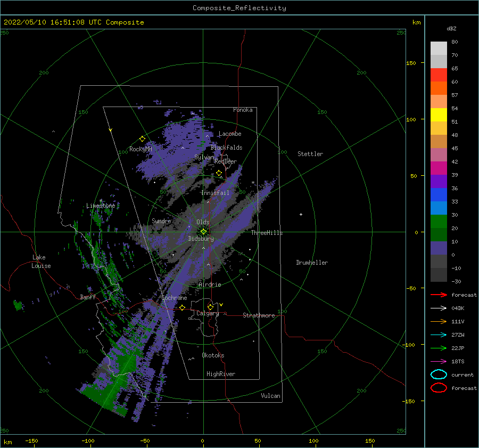The width and height of the screenshot is (479, 448).
Task: Click the ThreeHills label
Action: point(267,233)
